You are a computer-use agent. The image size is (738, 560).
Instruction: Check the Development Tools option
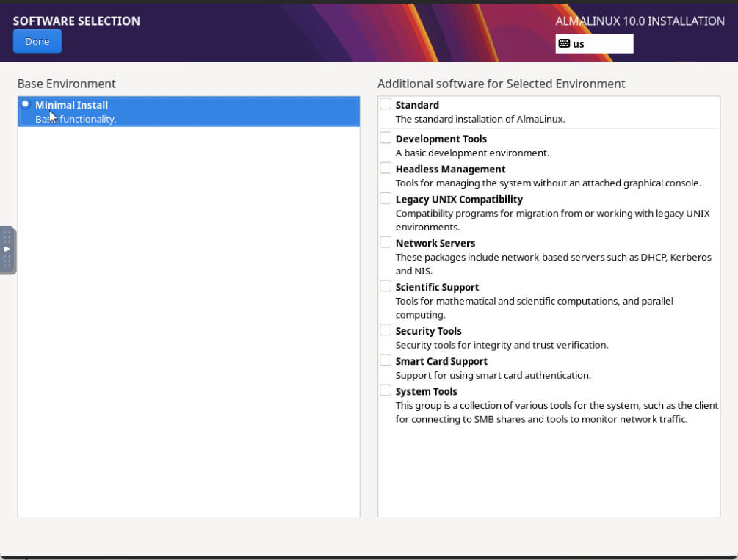tap(386, 137)
